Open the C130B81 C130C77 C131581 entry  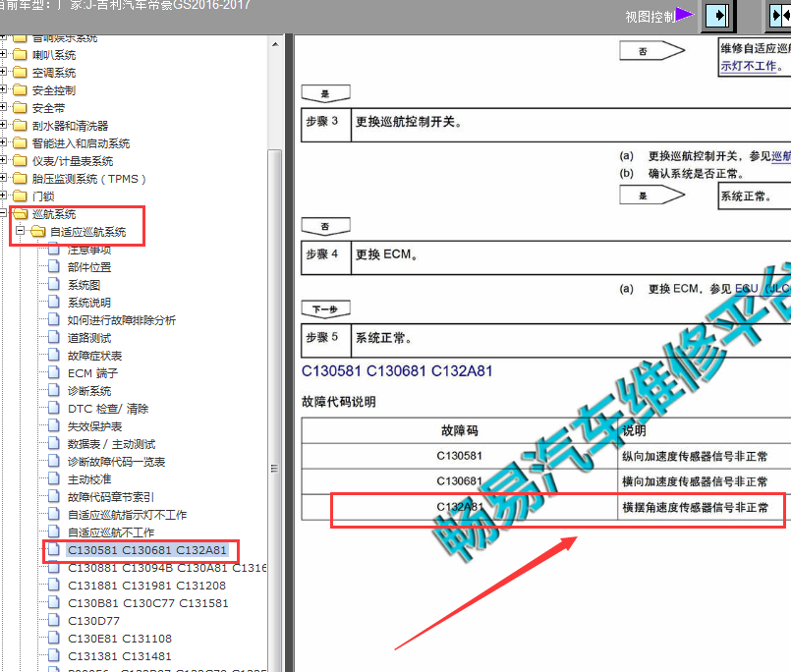click(148, 603)
